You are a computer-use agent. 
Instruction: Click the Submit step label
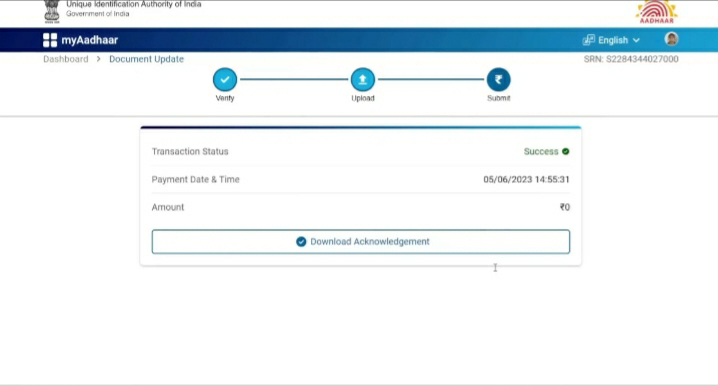click(x=499, y=98)
